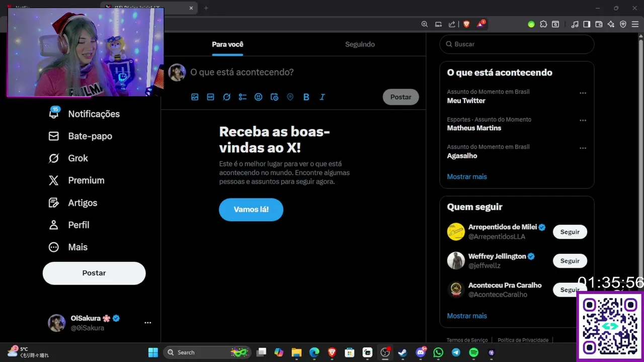The width and height of the screenshot is (644, 362).
Task: Open the browser music note icon
Action: click(575, 24)
